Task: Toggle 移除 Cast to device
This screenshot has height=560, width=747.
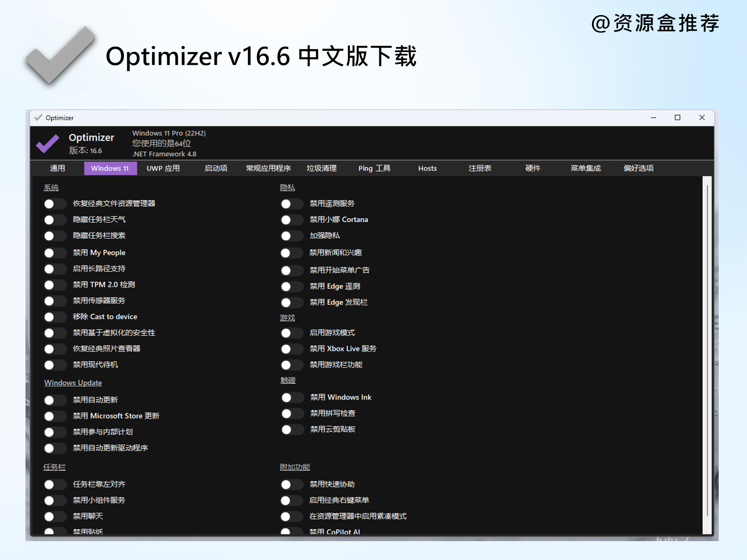Action: 55,316
